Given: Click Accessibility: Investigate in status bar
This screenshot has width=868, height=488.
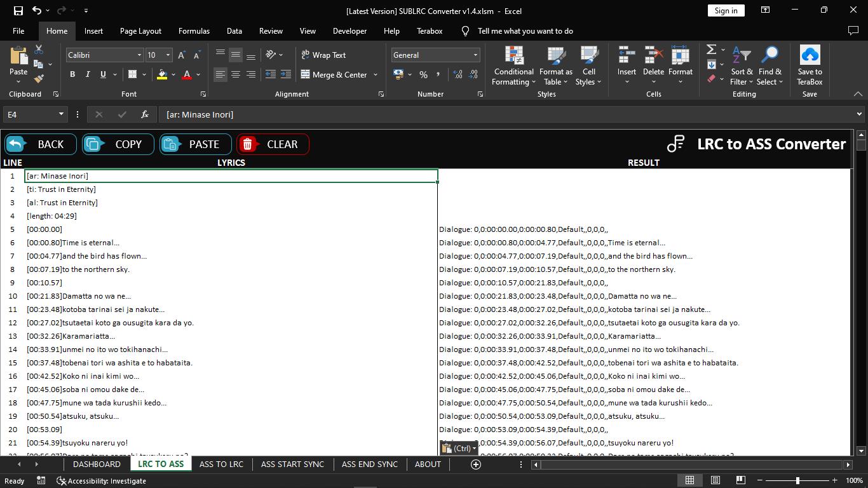Looking at the screenshot, I should click(101, 481).
